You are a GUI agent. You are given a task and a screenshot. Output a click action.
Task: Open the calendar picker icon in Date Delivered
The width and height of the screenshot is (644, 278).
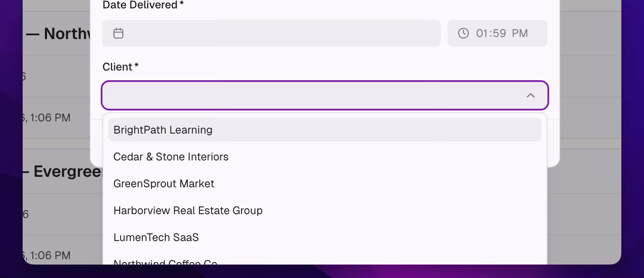[118, 33]
